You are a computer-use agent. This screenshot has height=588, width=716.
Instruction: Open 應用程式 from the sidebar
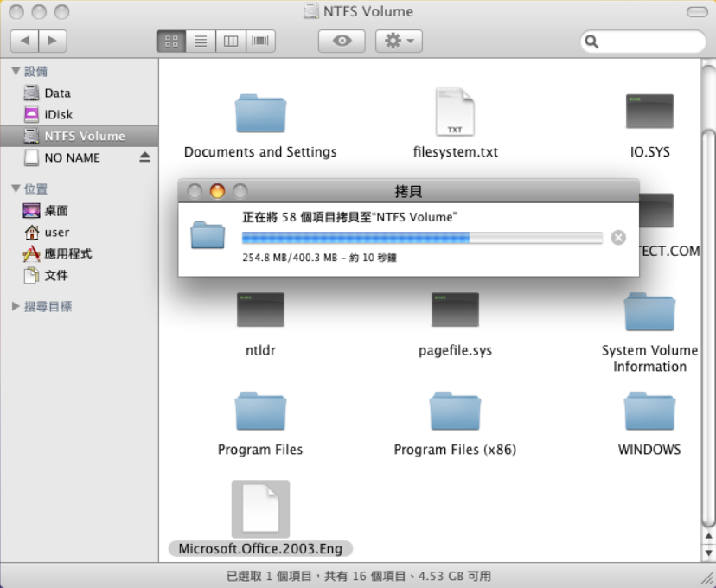61,253
